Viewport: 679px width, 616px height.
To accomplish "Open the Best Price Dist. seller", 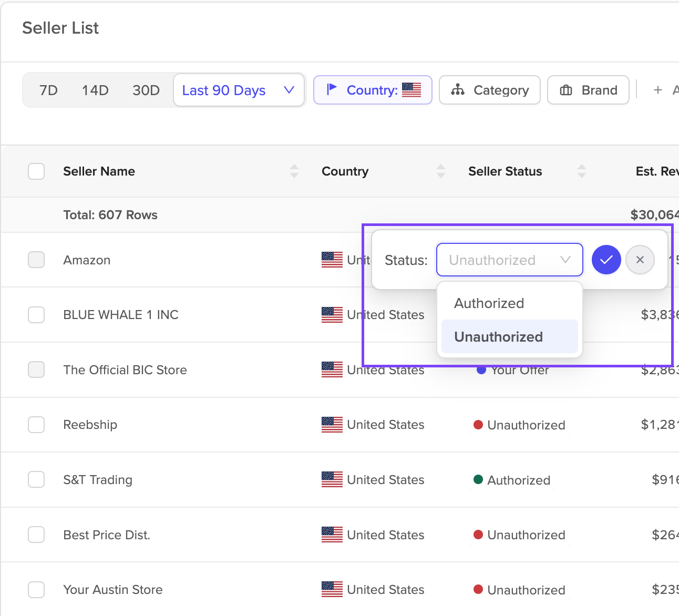I will 107,535.
